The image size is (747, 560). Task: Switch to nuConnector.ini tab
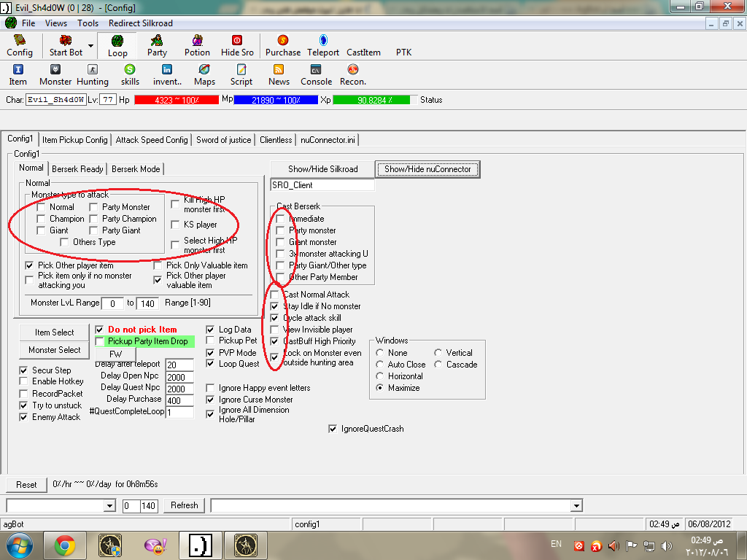click(x=328, y=140)
